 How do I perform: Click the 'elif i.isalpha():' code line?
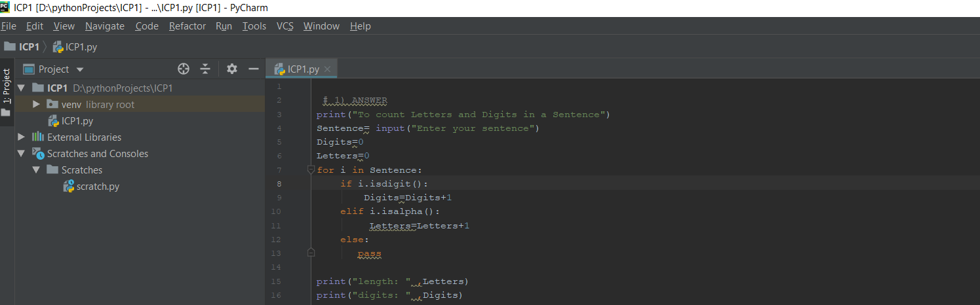coord(390,211)
